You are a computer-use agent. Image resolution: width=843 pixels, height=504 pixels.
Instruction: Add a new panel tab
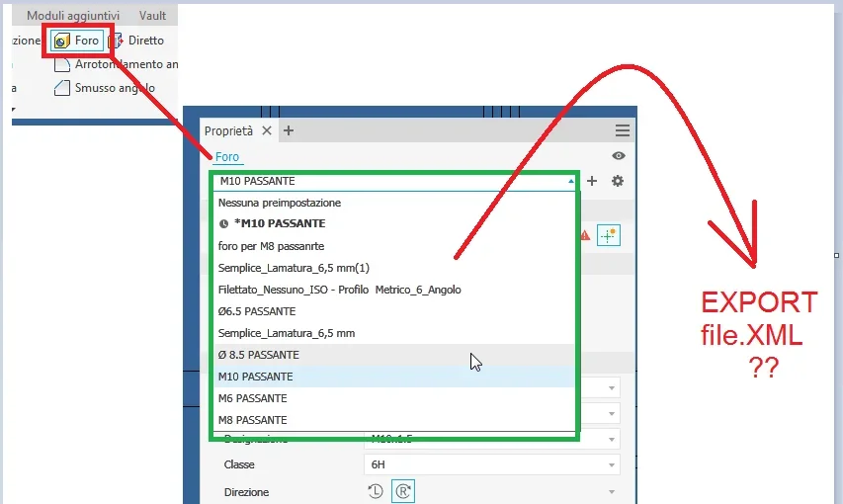point(289,130)
